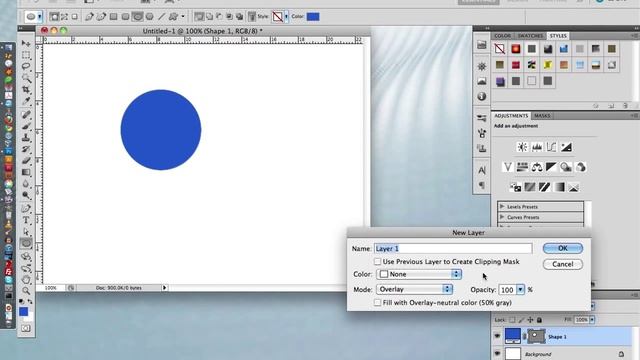Click Fill Pixels mode in options bar
This screenshot has width=640, height=360.
click(x=74, y=17)
